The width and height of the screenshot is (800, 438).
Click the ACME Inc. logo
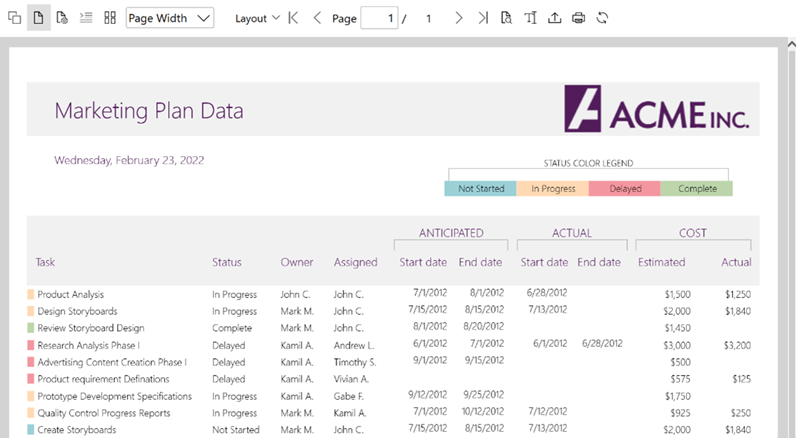point(657,109)
